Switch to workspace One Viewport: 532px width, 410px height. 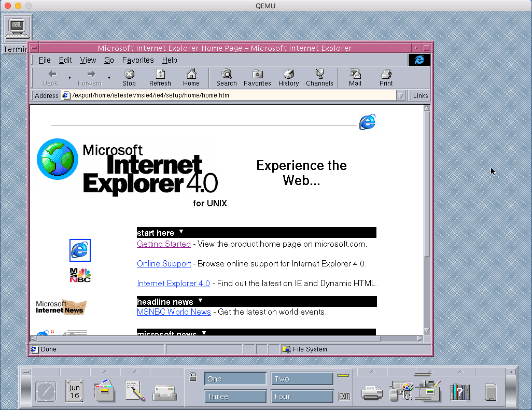tap(235, 379)
